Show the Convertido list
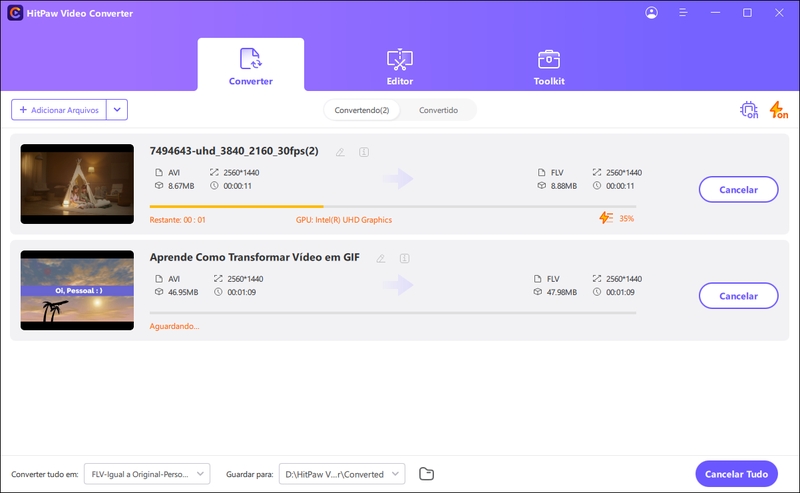The width and height of the screenshot is (800, 493). (438, 110)
